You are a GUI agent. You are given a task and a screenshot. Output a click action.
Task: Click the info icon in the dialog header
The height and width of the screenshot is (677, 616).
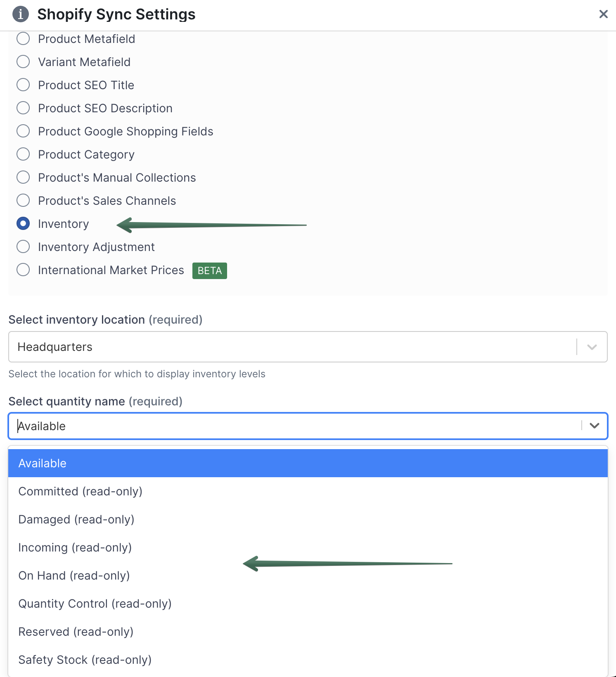(x=19, y=14)
